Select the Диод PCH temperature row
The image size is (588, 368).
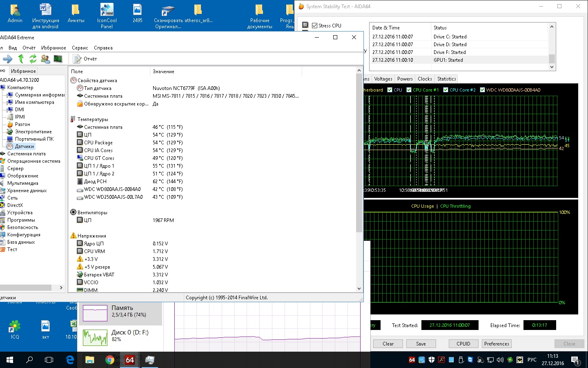[x=212, y=182]
